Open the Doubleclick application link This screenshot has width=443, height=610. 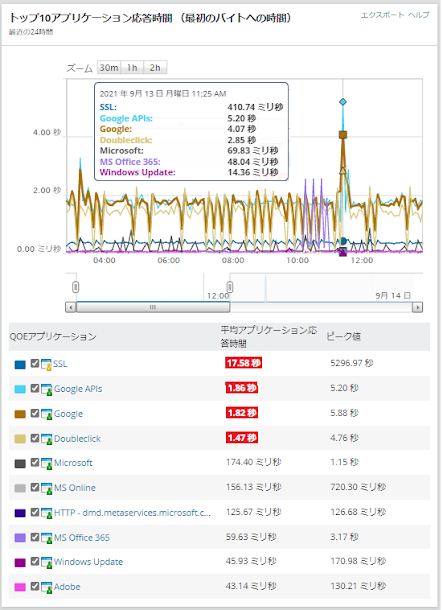[x=77, y=439]
